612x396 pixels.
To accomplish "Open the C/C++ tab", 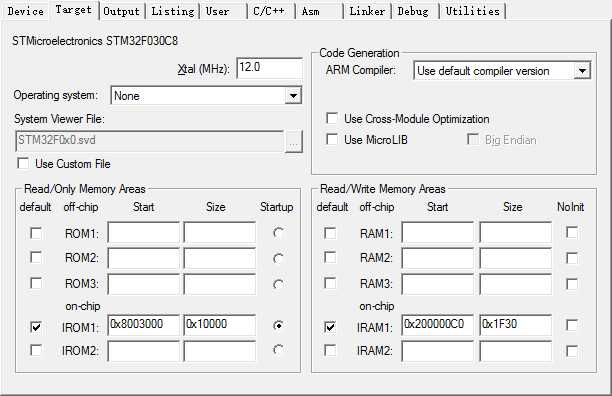I will [x=269, y=11].
